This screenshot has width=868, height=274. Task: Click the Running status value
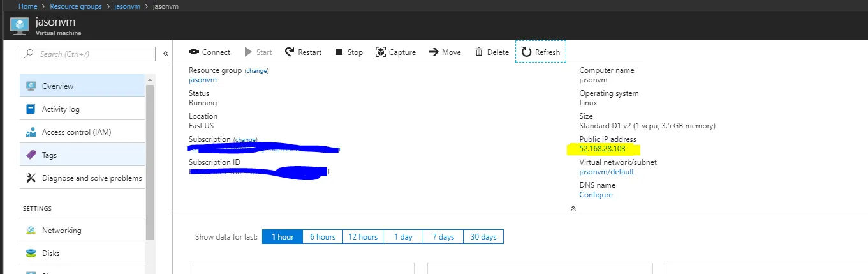(203, 103)
